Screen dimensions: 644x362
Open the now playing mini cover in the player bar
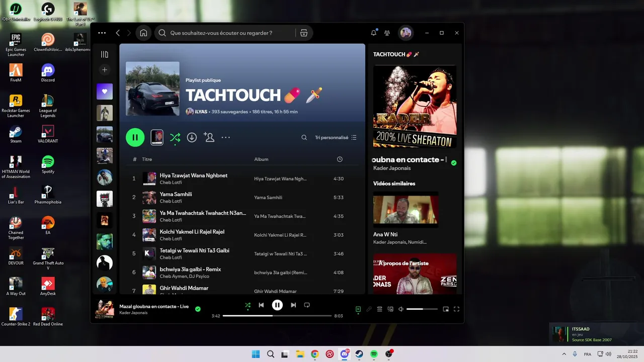click(x=105, y=309)
